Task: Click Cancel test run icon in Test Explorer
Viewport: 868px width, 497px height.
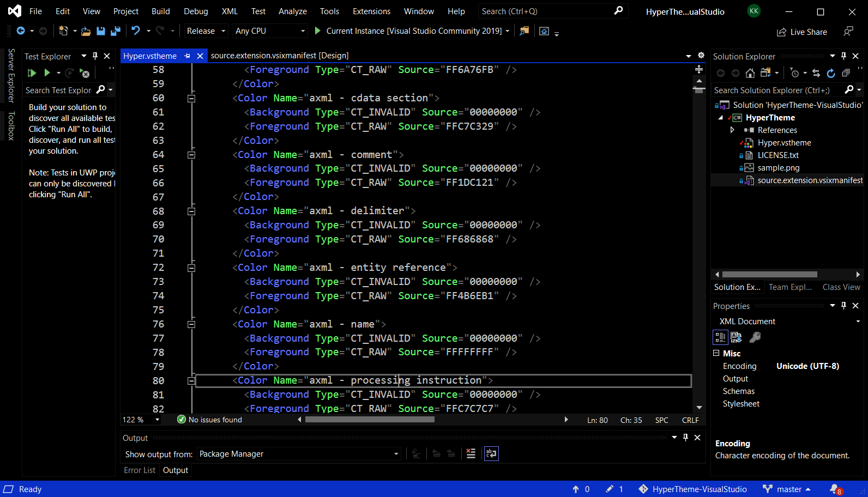Action: coord(85,73)
